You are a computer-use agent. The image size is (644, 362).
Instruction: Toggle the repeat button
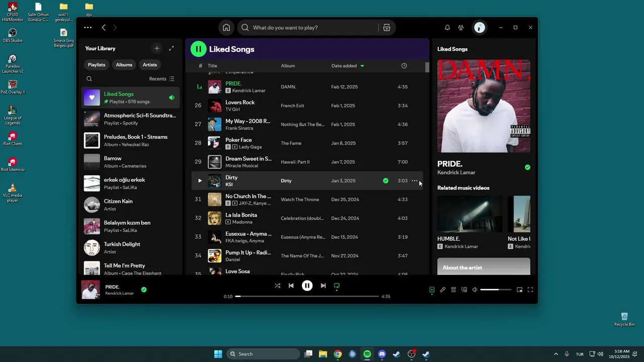[337, 286]
